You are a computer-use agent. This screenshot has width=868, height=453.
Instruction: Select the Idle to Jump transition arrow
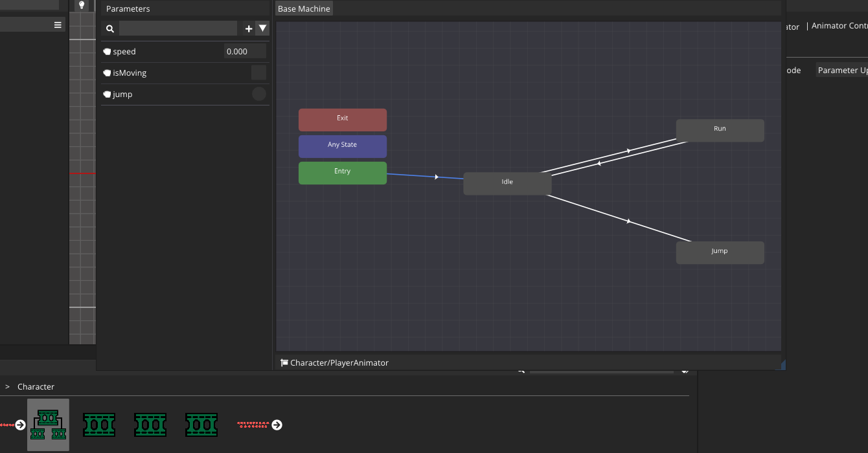click(628, 221)
